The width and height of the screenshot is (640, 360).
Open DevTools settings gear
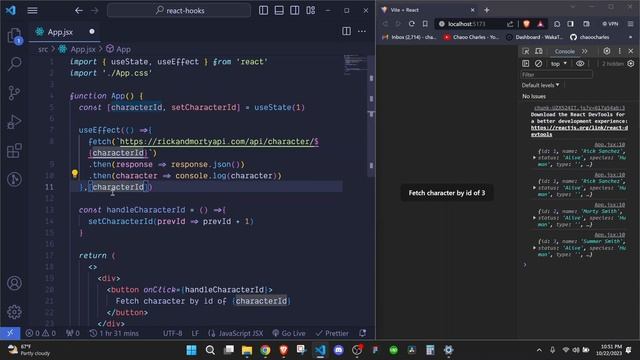(x=607, y=51)
